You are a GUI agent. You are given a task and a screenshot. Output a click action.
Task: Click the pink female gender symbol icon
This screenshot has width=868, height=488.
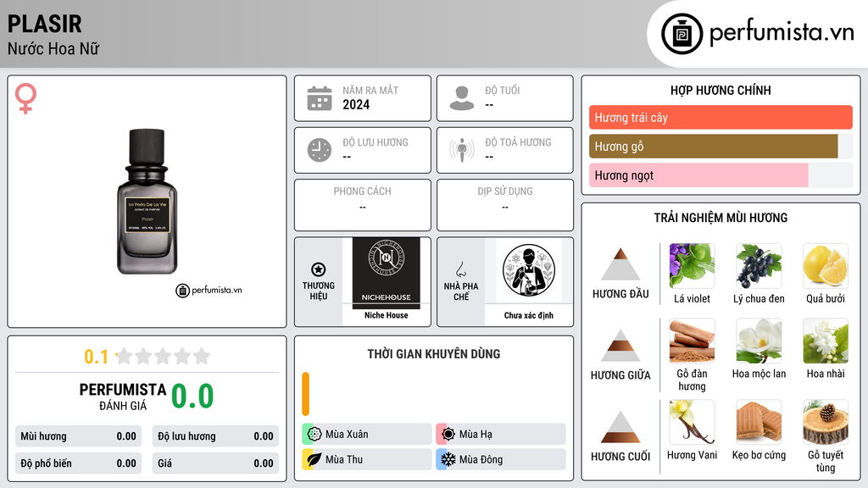click(25, 98)
